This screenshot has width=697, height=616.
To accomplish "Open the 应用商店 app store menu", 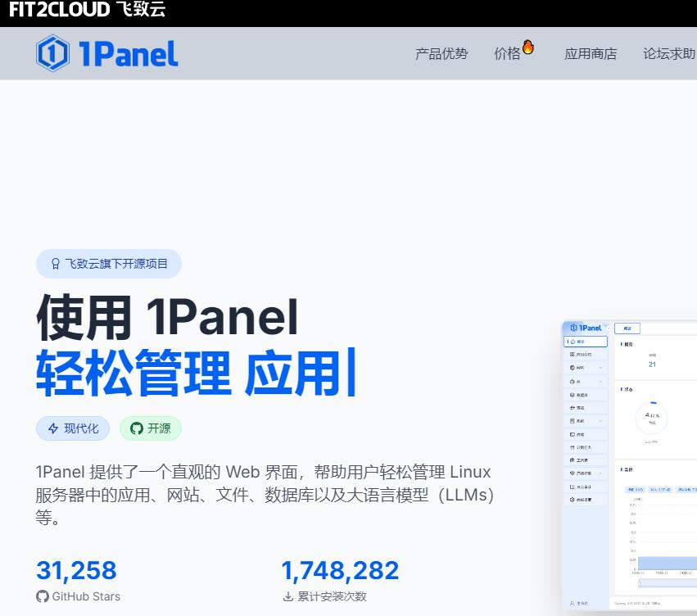I will [591, 54].
